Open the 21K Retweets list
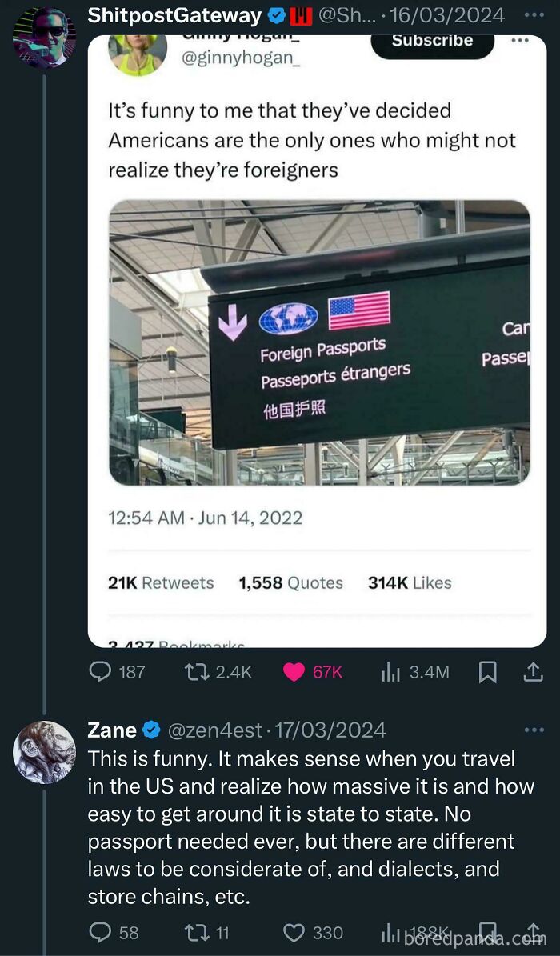This screenshot has height=956, width=560. [x=161, y=583]
